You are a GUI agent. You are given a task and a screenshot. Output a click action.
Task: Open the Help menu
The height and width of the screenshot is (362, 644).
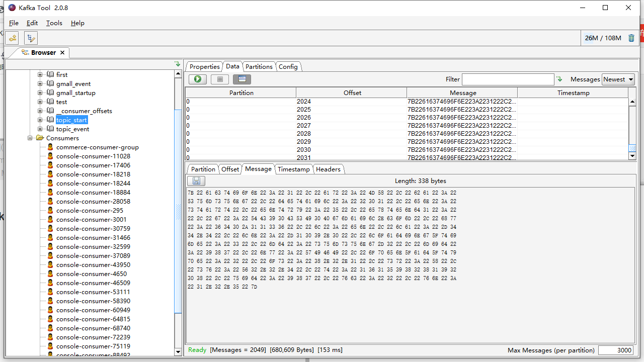tap(77, 23)
